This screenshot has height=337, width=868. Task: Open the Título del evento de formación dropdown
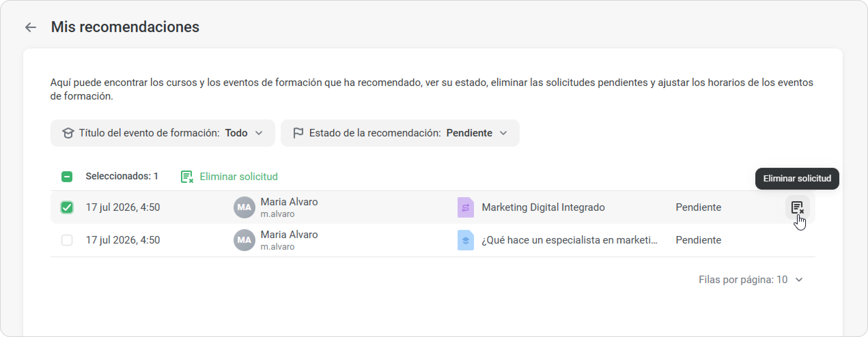[x=163, y=133]
